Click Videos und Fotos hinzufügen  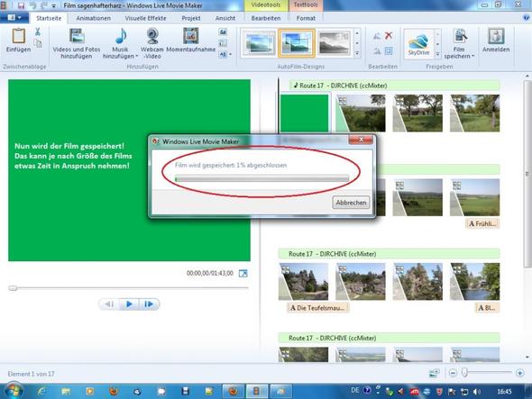click(x=77, y=43)
